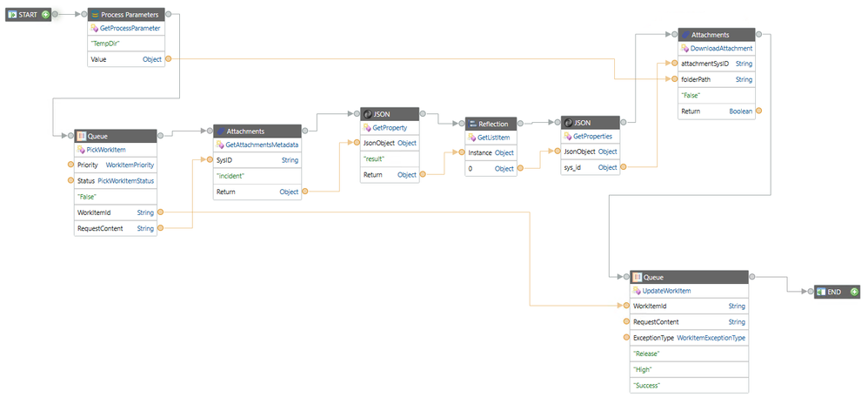This screenshot has width=868, height=411.
Task: Click the GetAttachmentsMetadata method name
Action: tap(263, 145)
